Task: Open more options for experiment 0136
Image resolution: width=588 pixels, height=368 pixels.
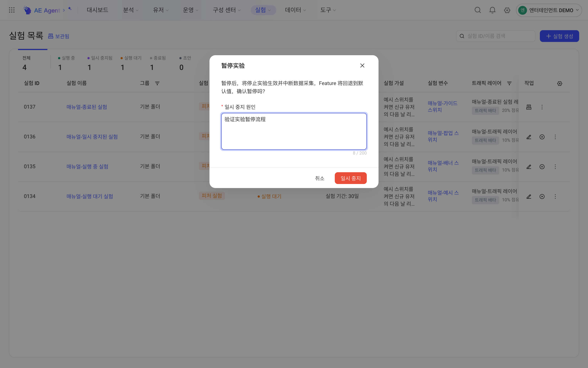Action: pyautogui.click(x=555, y=137)
